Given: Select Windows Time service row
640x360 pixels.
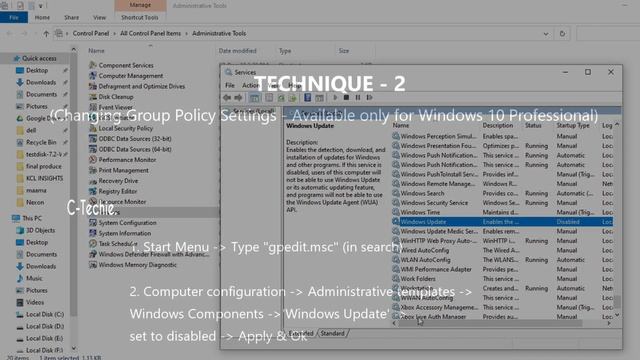Looking at the screenshot, I should pos(502,212).
